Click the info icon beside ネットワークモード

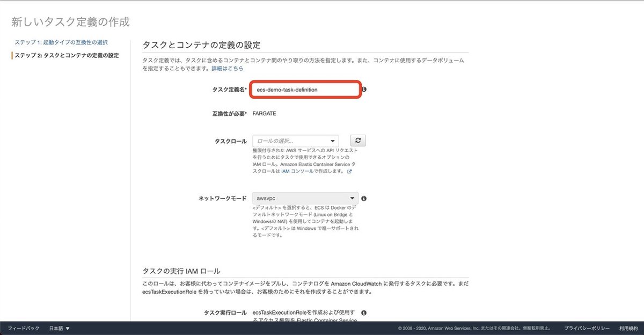coord(363,198)
